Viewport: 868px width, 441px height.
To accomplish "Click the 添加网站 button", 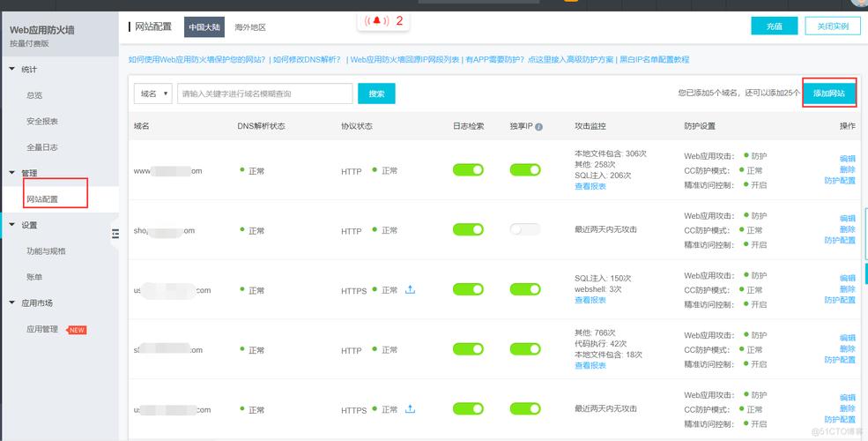I will 829,93.
